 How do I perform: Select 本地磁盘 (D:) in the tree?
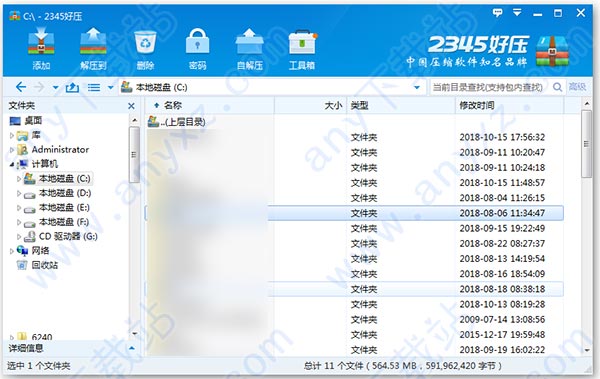[x=57, y=193]
